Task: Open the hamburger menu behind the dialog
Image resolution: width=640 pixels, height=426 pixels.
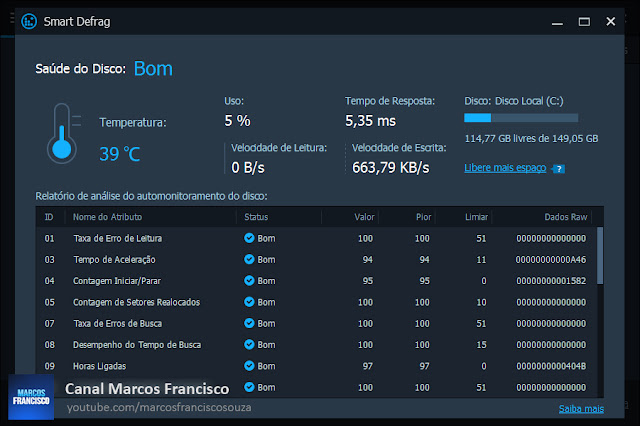Action: click(x=12, y=18)
